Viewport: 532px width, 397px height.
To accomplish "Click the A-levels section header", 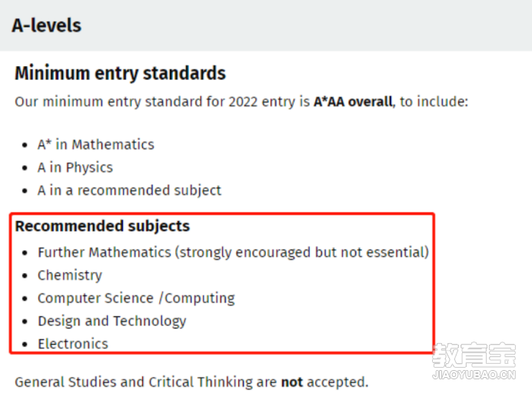I will 46,25.
